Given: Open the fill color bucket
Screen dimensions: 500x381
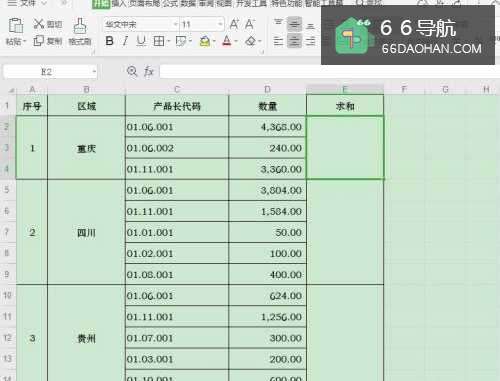Looking at the screenshot, I should click(205, 41).
